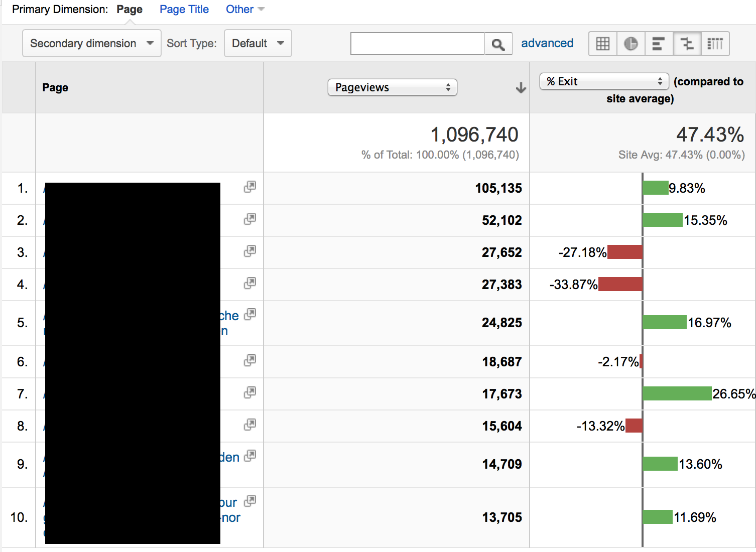Viewport: 756px width, 552px height.
Task: Click the 15,604 pageviews cell
Action: tap(502, 426)
